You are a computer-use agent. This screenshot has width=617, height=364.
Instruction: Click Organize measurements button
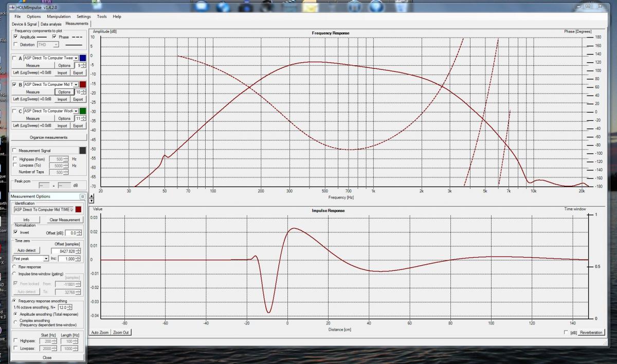48,137
